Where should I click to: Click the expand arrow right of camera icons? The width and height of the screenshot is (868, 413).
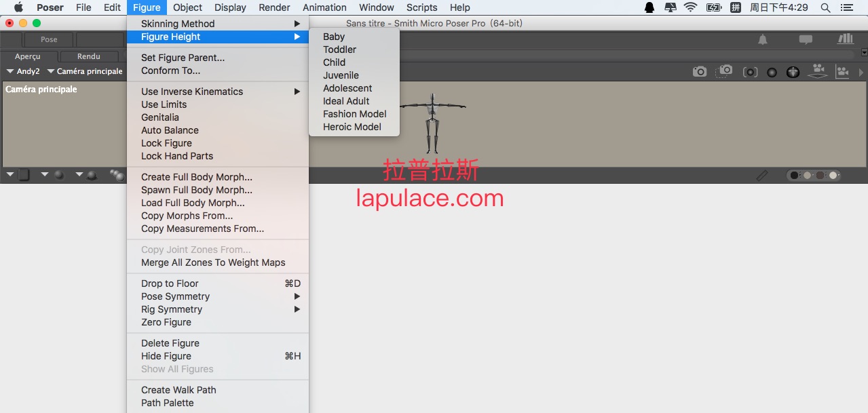[861, 72]
